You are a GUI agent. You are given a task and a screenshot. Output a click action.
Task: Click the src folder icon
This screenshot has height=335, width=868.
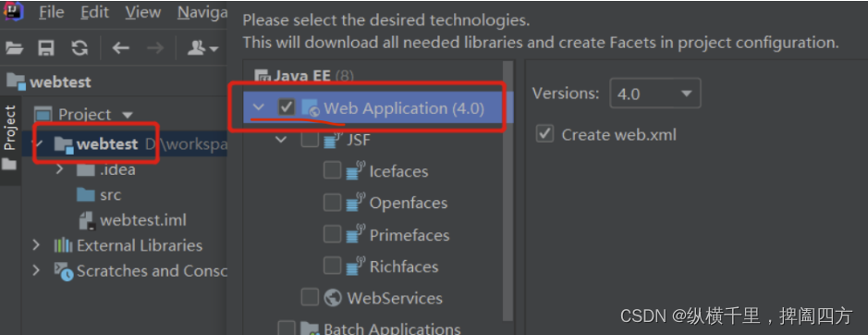(x=86, y=194)
